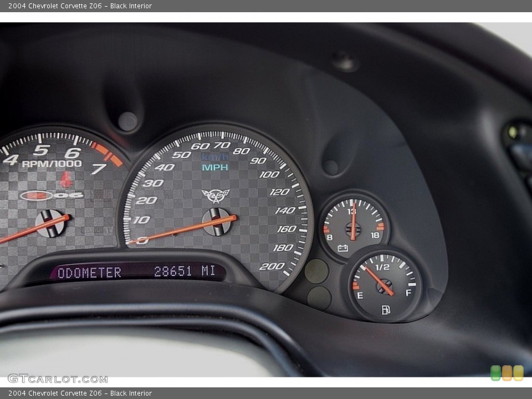Click the ODOMETER text in display
The width and height of the screenshot is (532, 399).
[x=89, y=273]
